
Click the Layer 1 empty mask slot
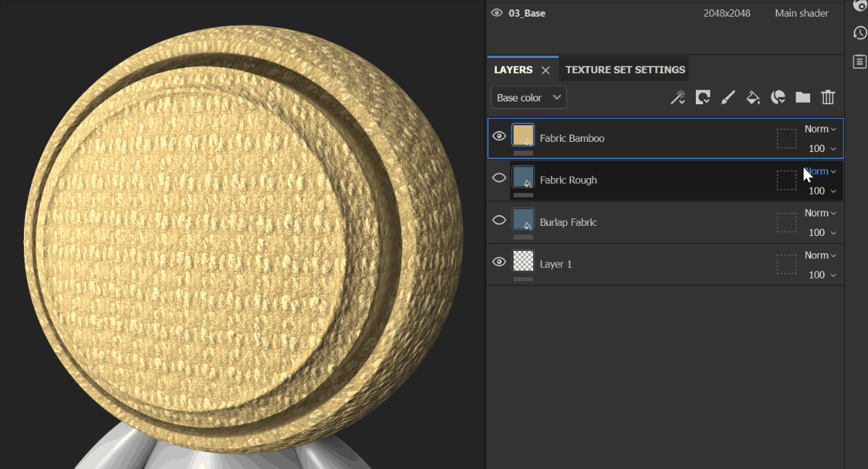coord(786,264)
